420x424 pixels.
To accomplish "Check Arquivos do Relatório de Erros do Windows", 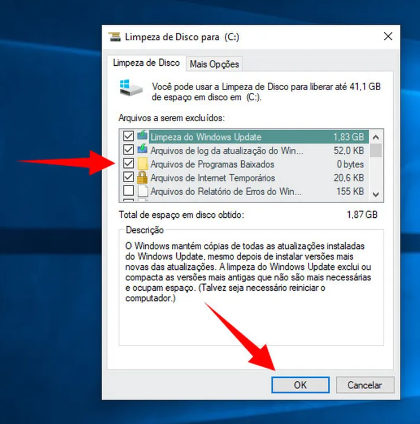I will [128, 190].
